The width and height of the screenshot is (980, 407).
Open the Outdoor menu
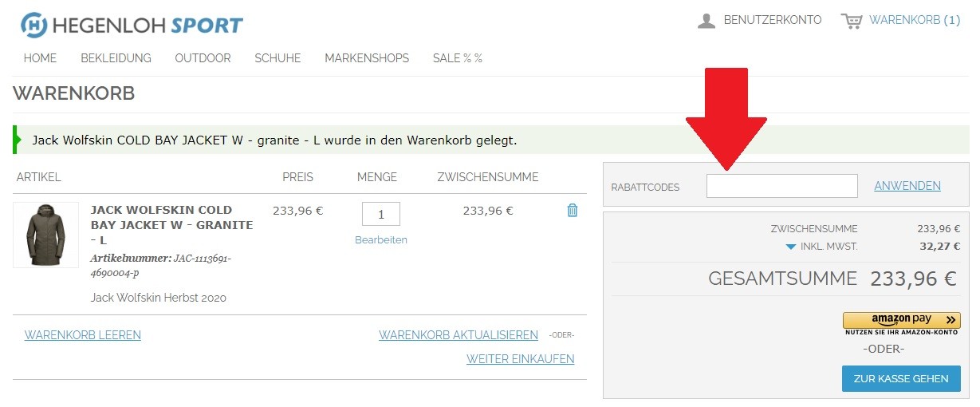tap(203, 58)
